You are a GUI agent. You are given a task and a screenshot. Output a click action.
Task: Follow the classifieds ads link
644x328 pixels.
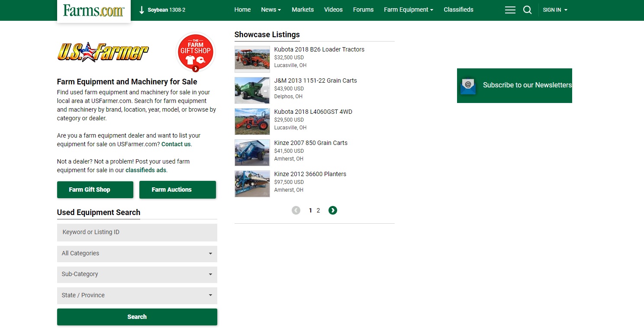(x=146, y=170)
